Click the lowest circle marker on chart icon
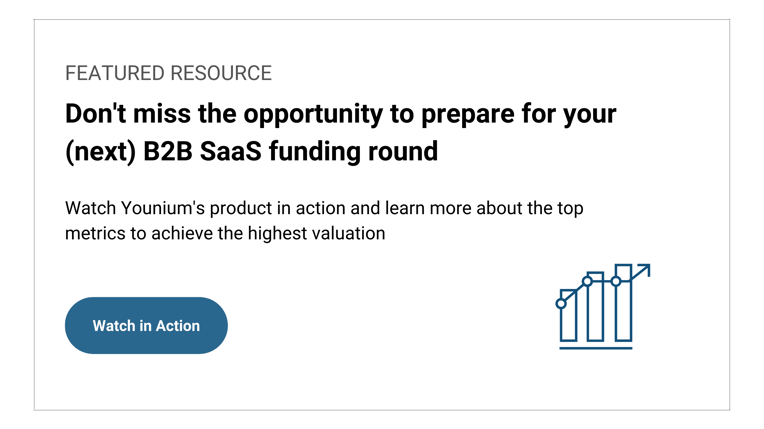 point(561,304)
